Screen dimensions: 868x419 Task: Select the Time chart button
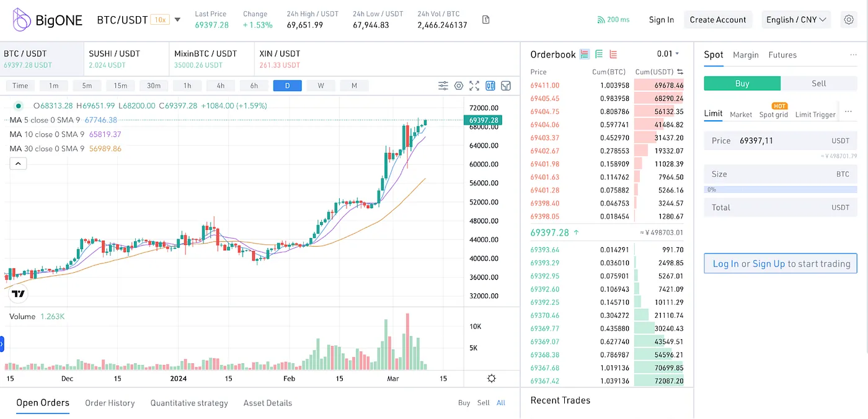[x=20, y=86]
